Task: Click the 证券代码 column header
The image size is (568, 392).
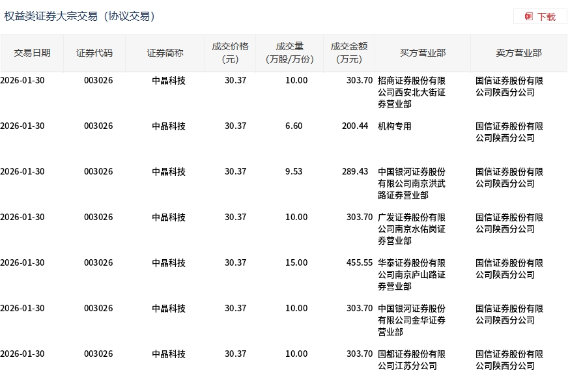Action: pyautogui.click(x=94, y=53)
